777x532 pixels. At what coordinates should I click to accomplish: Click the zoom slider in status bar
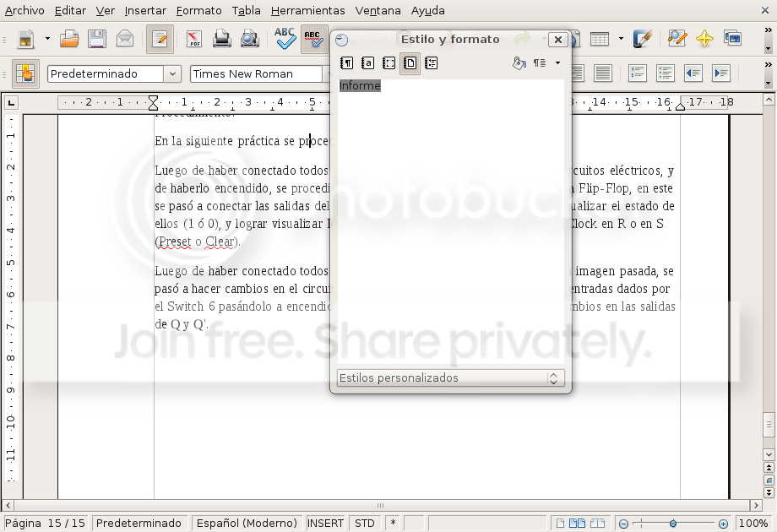673,523
